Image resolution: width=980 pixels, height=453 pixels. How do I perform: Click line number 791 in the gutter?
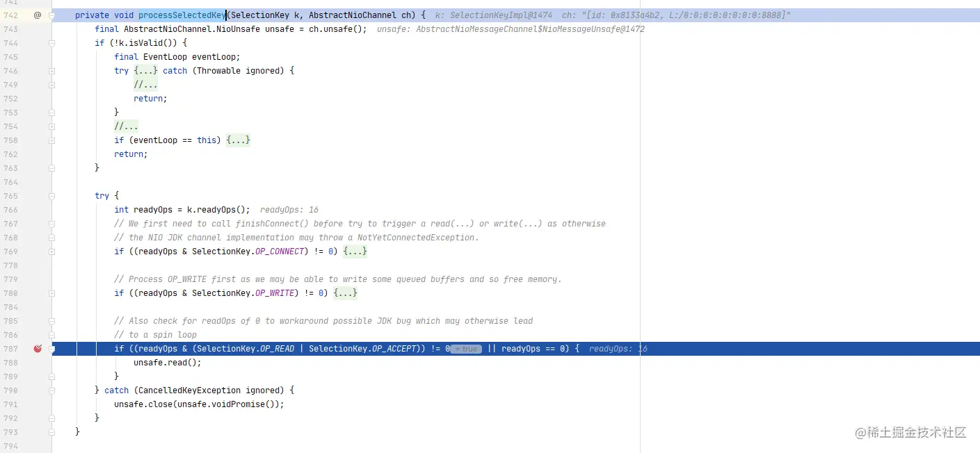tap(10, 404)
